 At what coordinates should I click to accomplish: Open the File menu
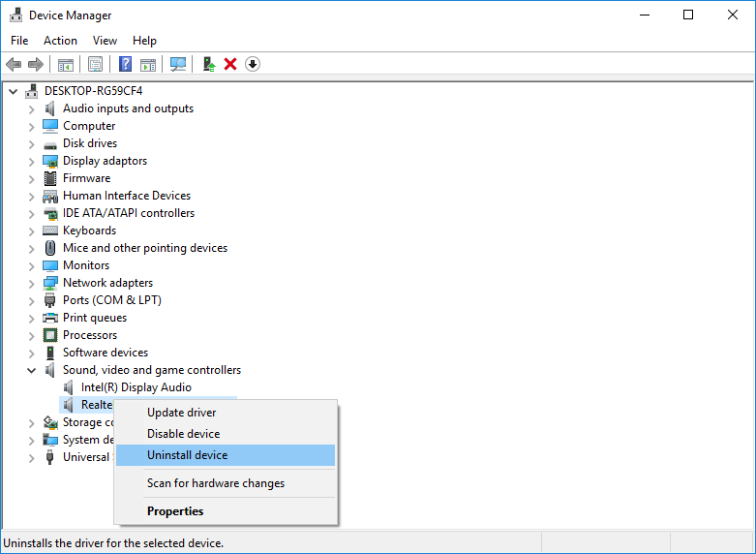[x=19, y=41]
